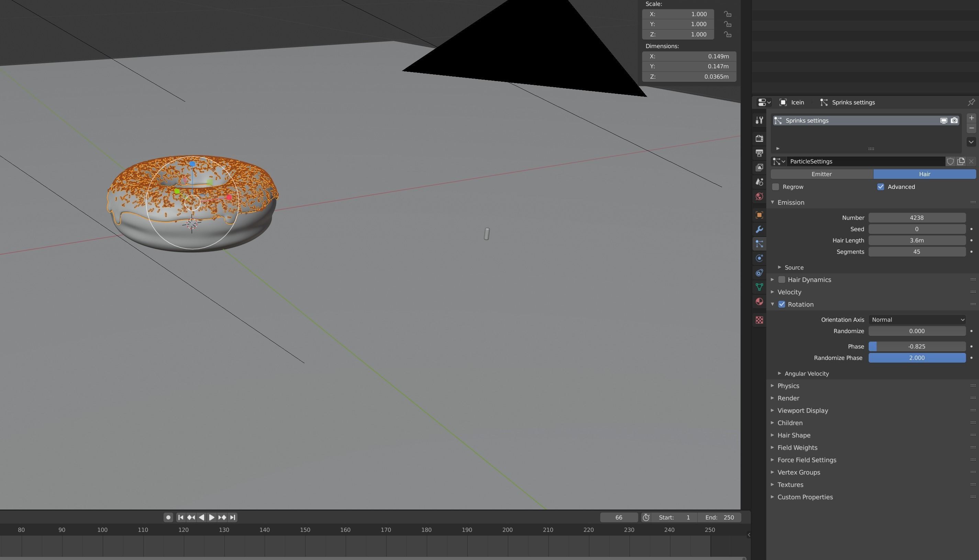Viewport: 979px width, 560px height.
Task: Open the Orientation Axis dropdown
Action: pyautogui.click(x=917, y=319)
